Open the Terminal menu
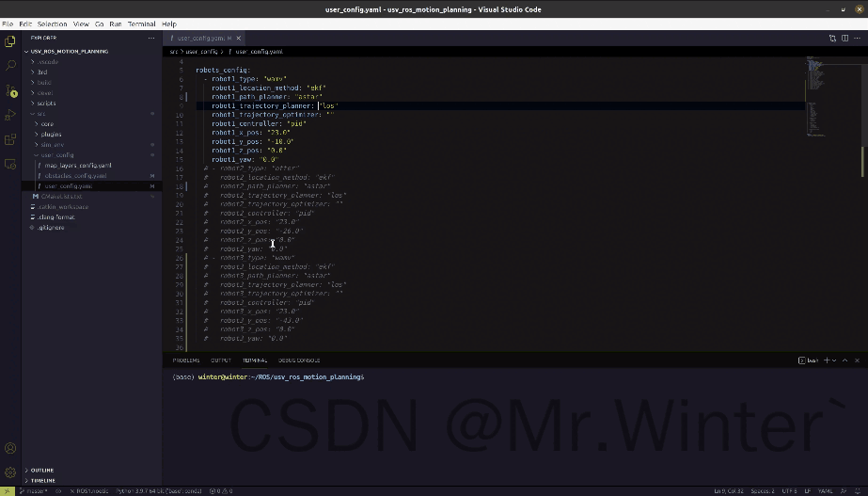The height and width of the screenshot is (496, 868). (x=141, y=24)
